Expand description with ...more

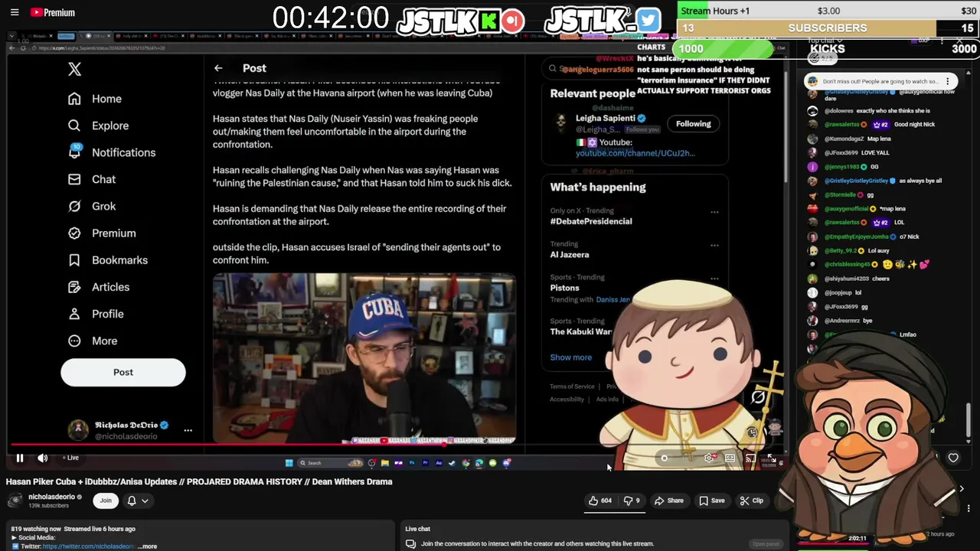click(149, 546)
